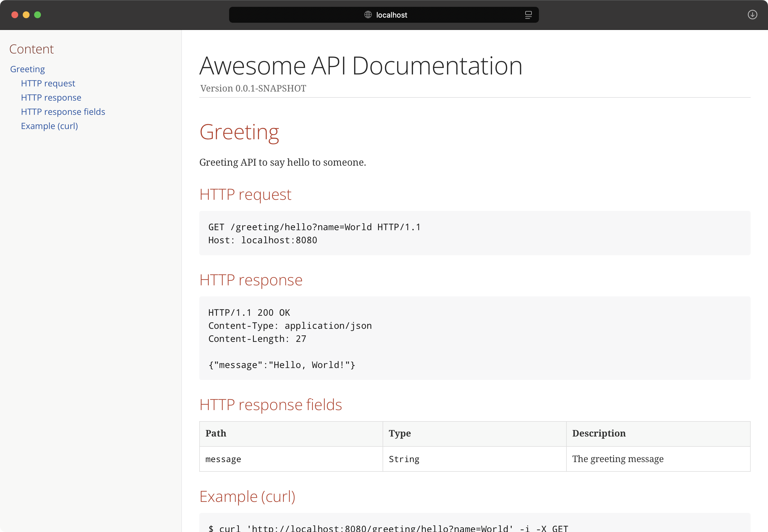Jump to HTTP request in the contents

[x=48, y=83]
